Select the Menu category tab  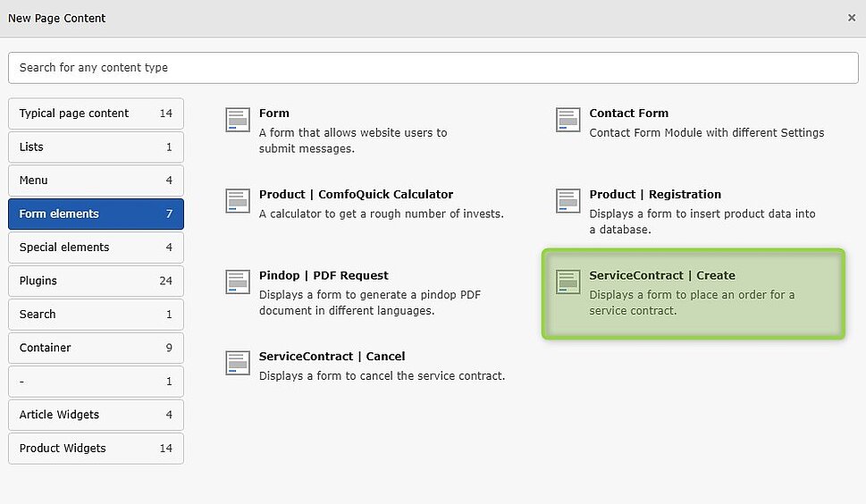[96, 181]
